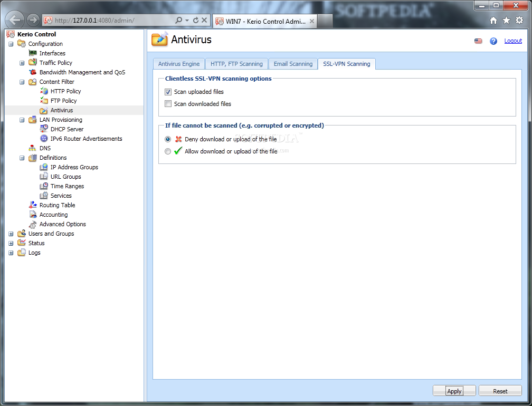
Task: Collapse the LAN Provisioning tree node
Action: click(x=22, y=120)
